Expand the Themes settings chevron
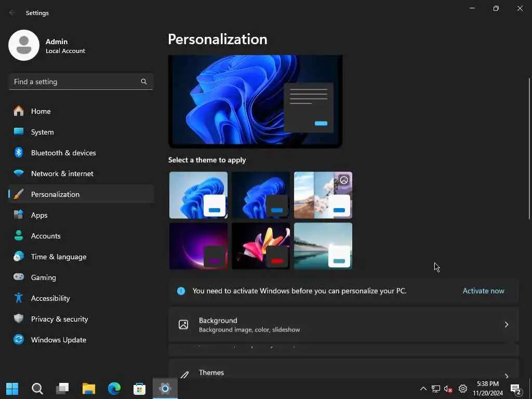 click(506, 376)
